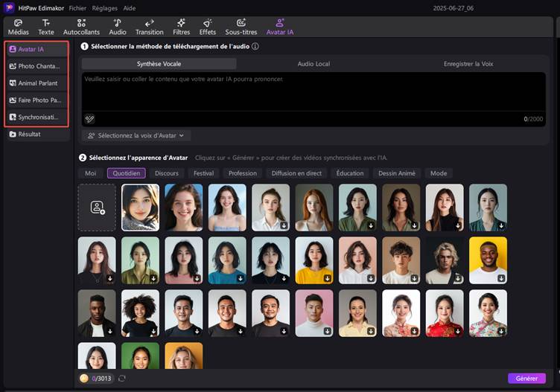
Task: Choose the woman avatar in yellow sweater
Action: [314, 260]
